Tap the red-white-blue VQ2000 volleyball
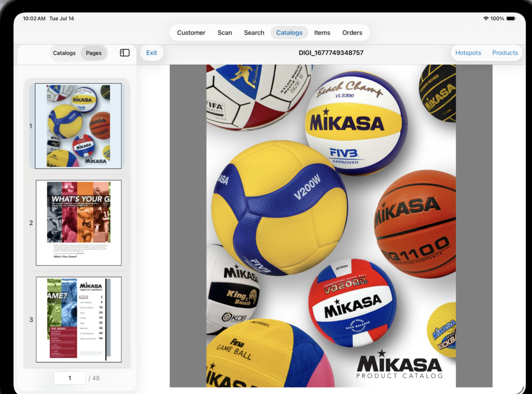The image size is (532, 394). [353, 303]
